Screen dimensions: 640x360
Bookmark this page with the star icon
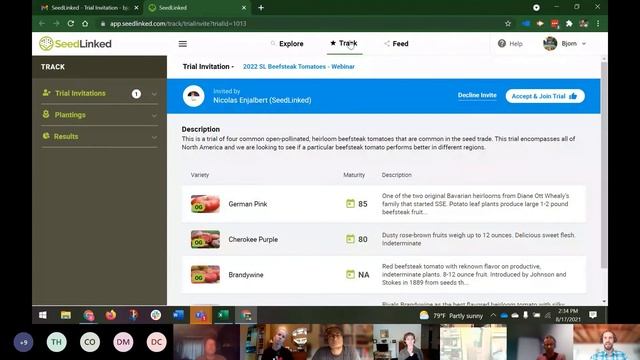click(x=508, y=24)
